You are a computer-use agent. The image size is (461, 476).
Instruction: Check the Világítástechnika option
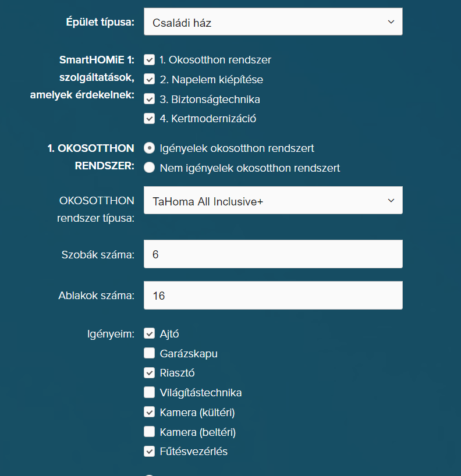click(150, 392)
